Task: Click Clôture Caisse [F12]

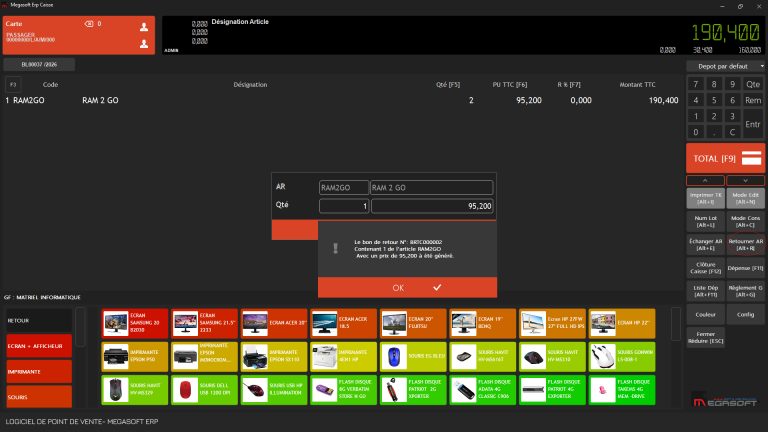Action: coord(705,268)
